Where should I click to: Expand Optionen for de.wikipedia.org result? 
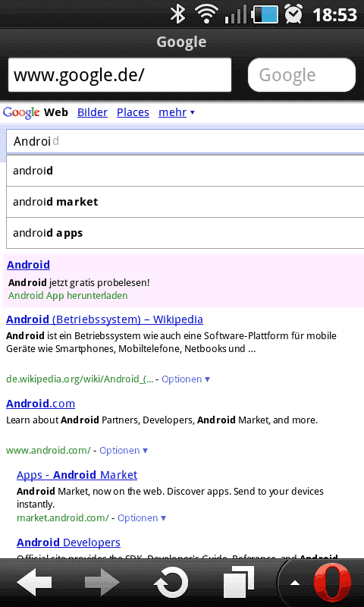[186, 379]
